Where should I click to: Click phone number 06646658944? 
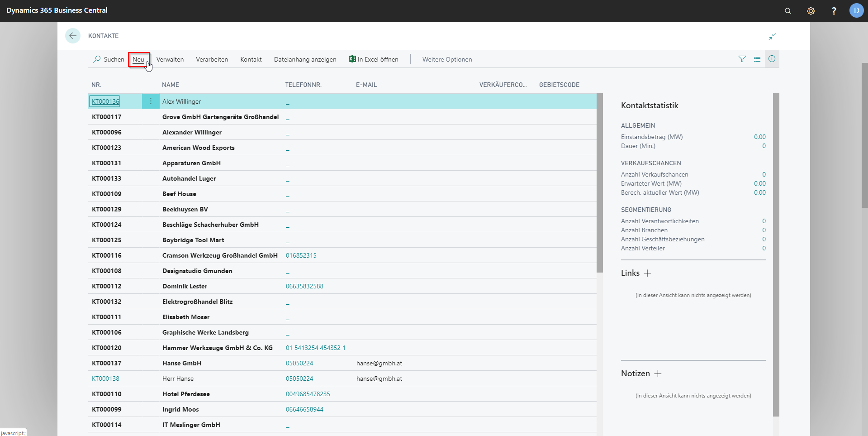304,409
